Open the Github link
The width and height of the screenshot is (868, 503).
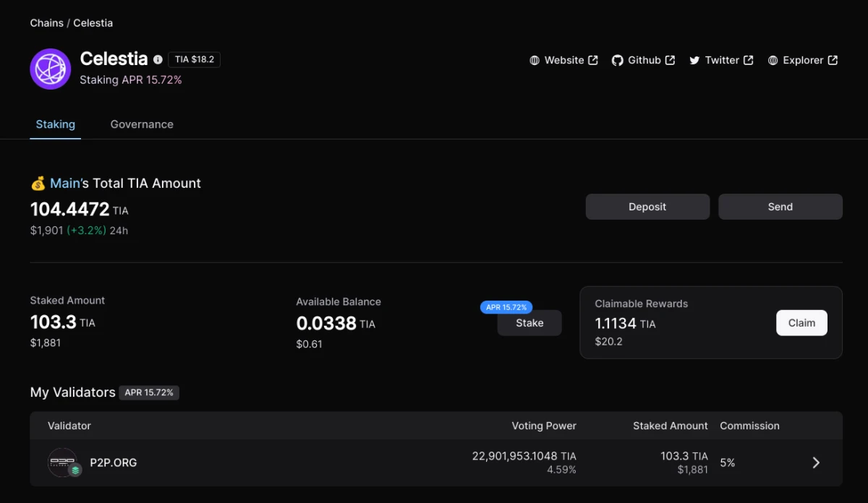point(644,61)
